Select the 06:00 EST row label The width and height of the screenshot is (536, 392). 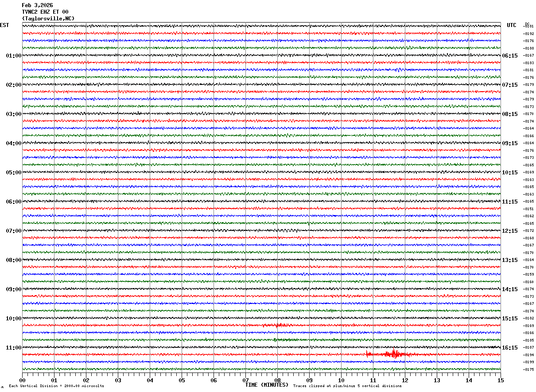[14, 202]
